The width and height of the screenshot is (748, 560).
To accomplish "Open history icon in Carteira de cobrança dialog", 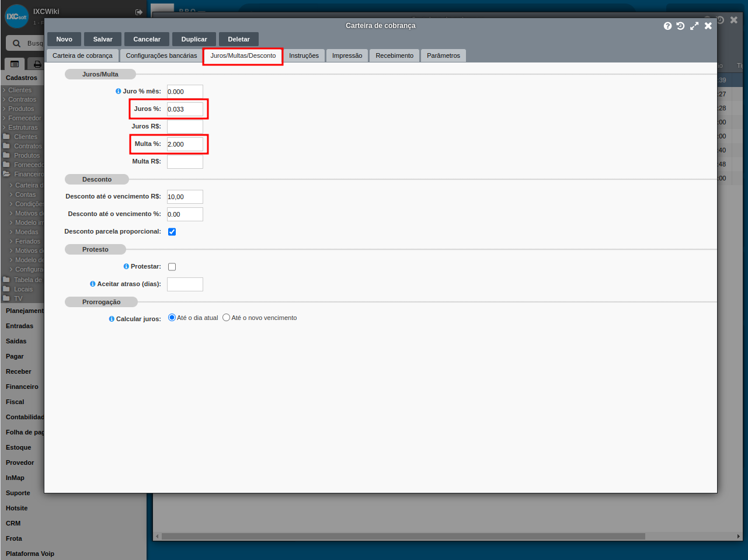I will (680, 26).
